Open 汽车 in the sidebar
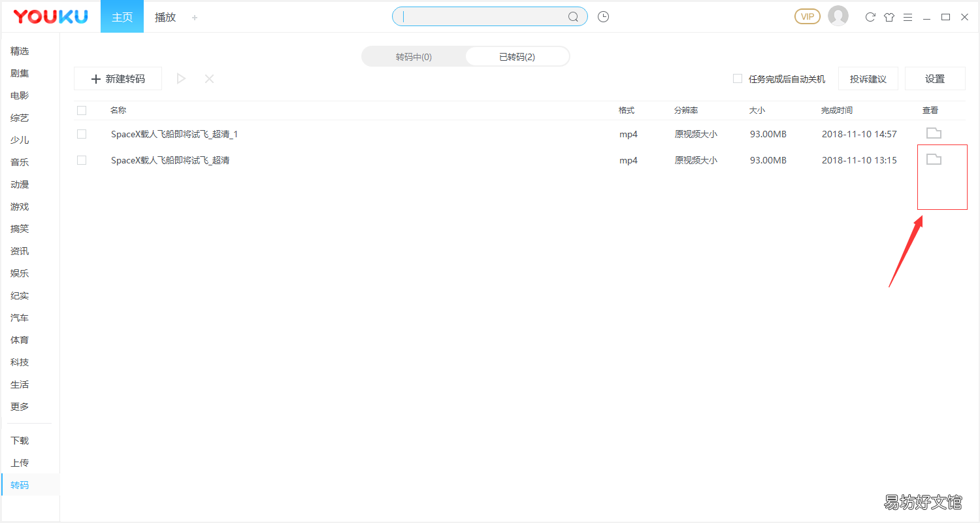Viewport: 980px width, 523px height. [x=20, y=318]
